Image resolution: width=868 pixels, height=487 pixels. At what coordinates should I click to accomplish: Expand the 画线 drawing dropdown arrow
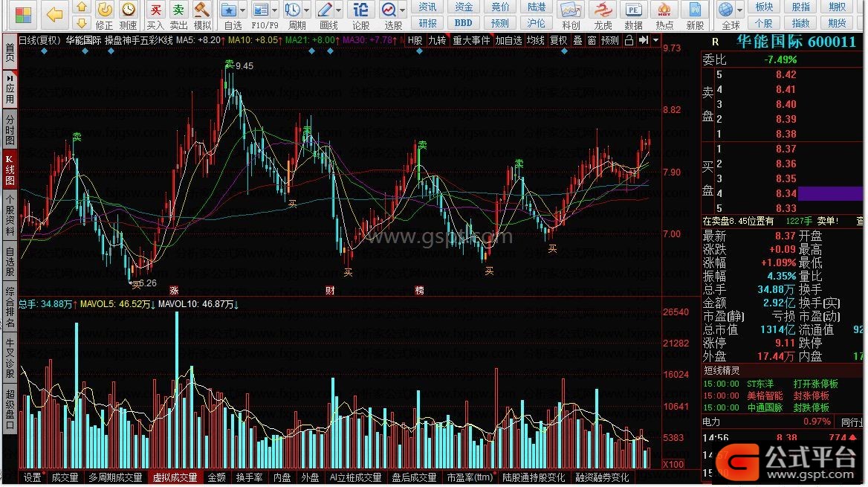(338, 10)
